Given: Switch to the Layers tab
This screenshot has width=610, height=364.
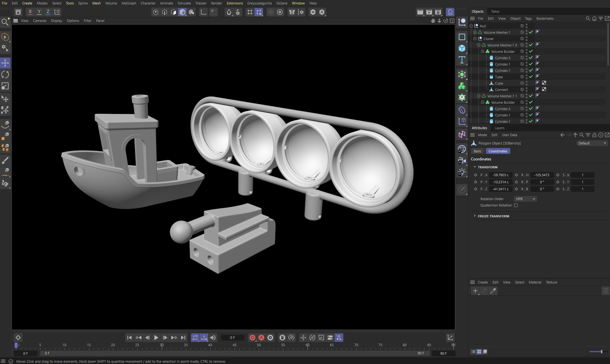Looking at the screenshot, I should click(499, 128).
